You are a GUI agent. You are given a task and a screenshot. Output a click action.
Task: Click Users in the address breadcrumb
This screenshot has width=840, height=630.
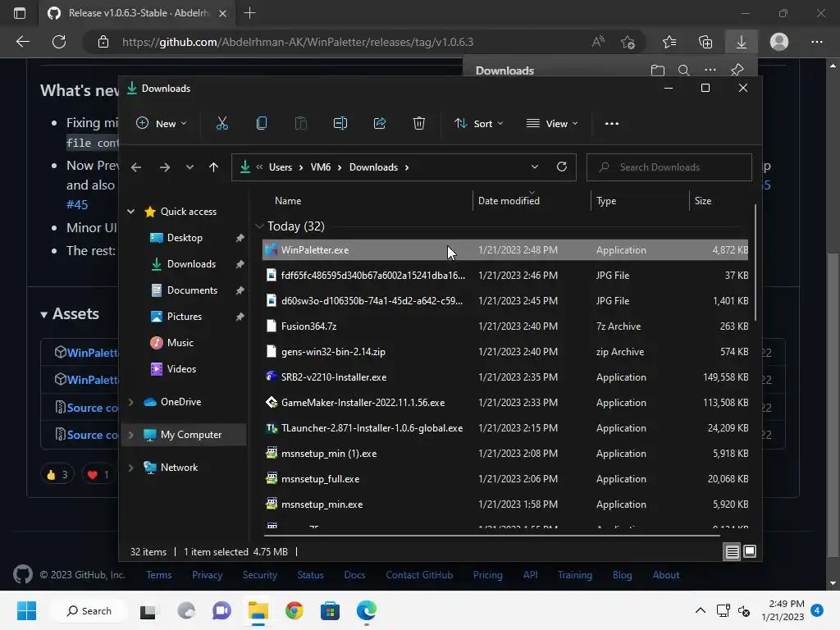[x=281, y=167]
